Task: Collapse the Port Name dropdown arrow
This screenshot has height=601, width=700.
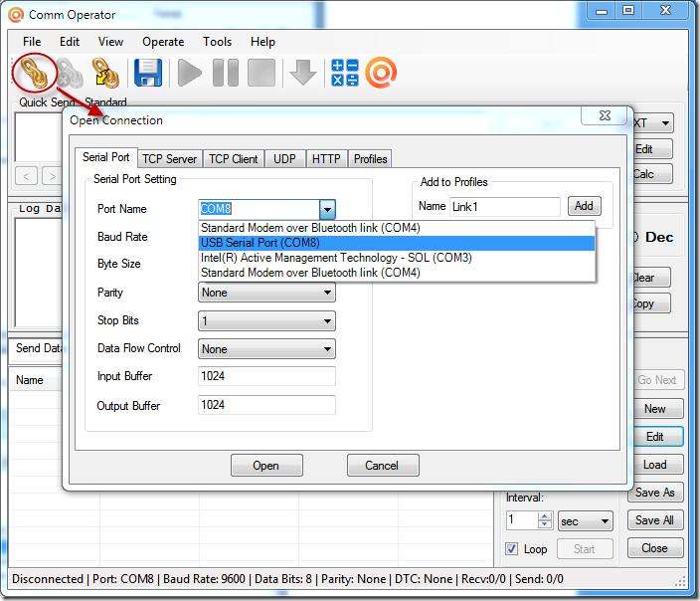Action: point(327,209)
